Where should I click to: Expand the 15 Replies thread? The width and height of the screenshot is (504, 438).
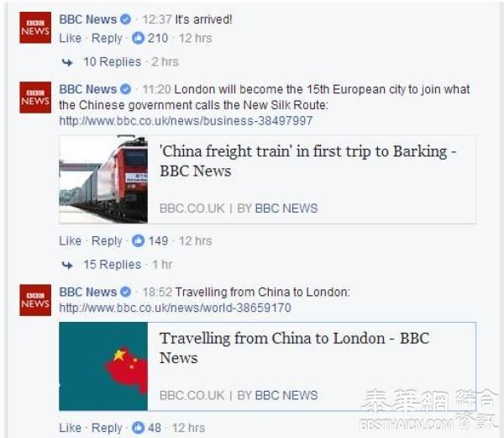point(113,265)
